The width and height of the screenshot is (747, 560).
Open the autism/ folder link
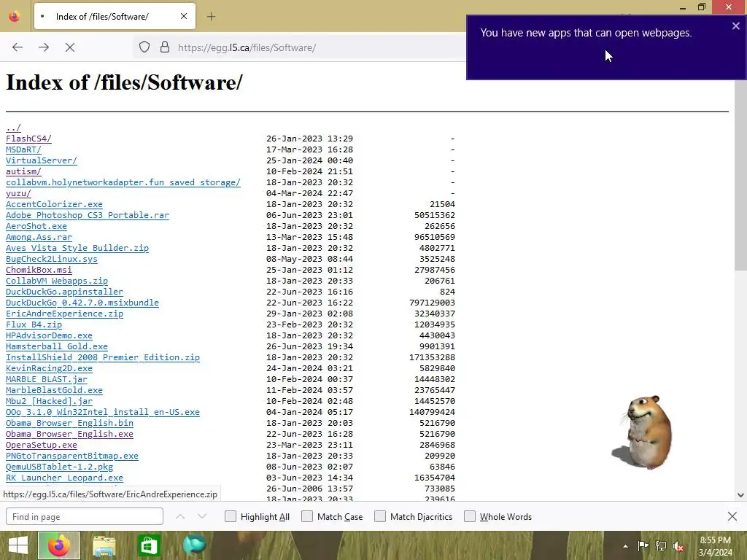pyautogui.click(x=23, y=171)
